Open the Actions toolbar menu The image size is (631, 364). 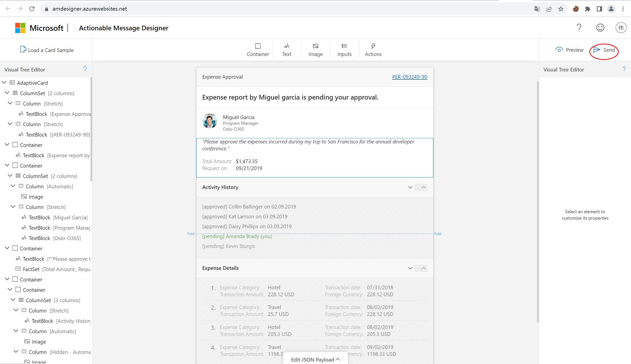pos(373,50)
